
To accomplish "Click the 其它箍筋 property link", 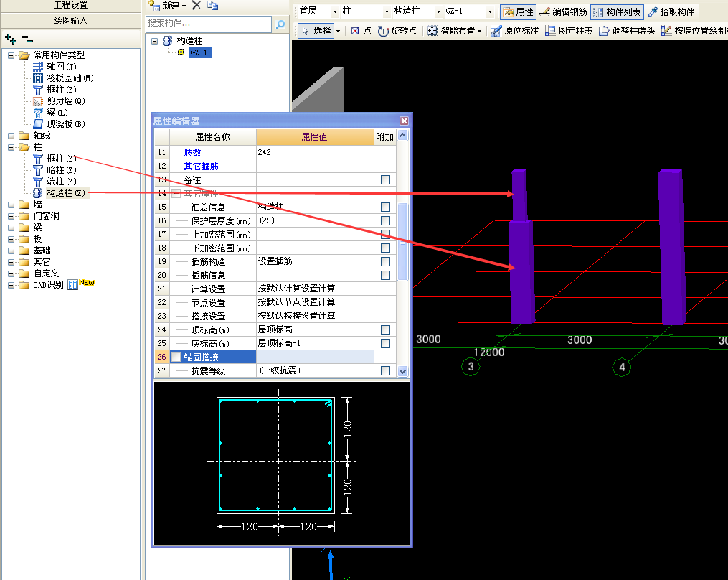I will 201,166.
